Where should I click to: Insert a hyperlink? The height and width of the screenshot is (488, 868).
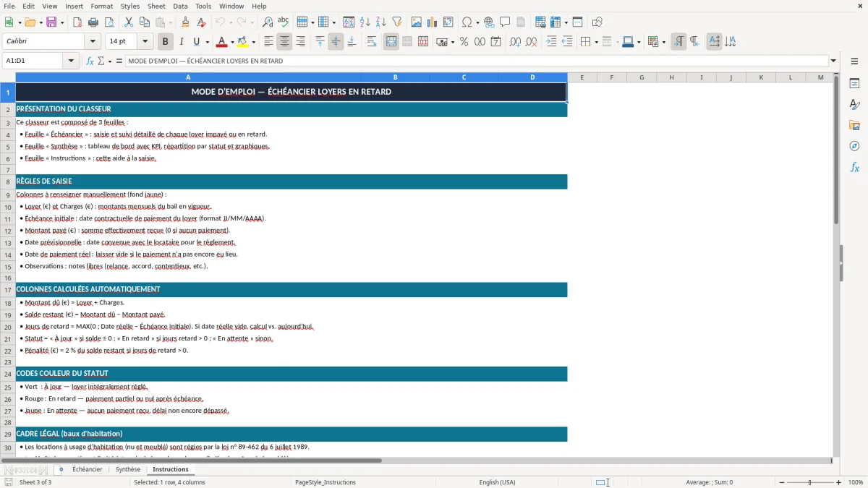point(489,22)
